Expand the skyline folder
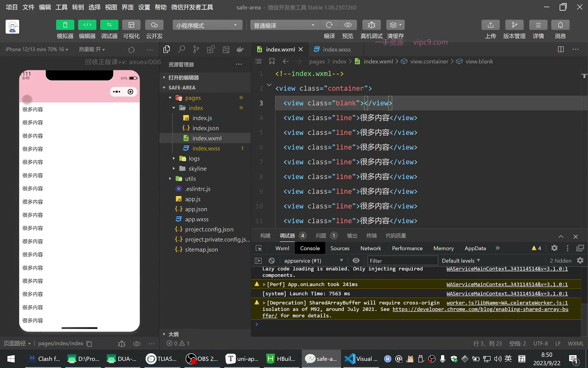 (x=174, y=169)
